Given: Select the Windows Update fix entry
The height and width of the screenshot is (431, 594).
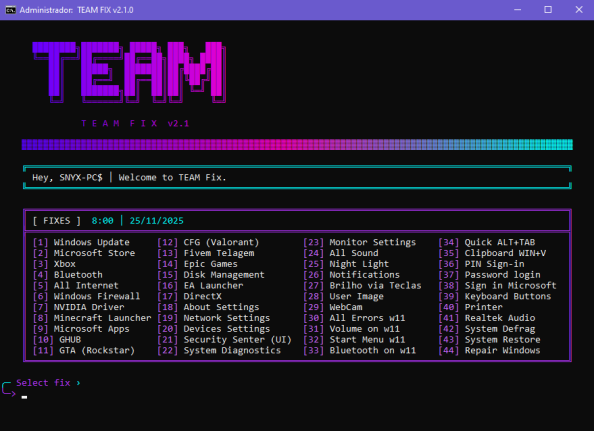Looking at the screenshot, I should pos(81,242).
